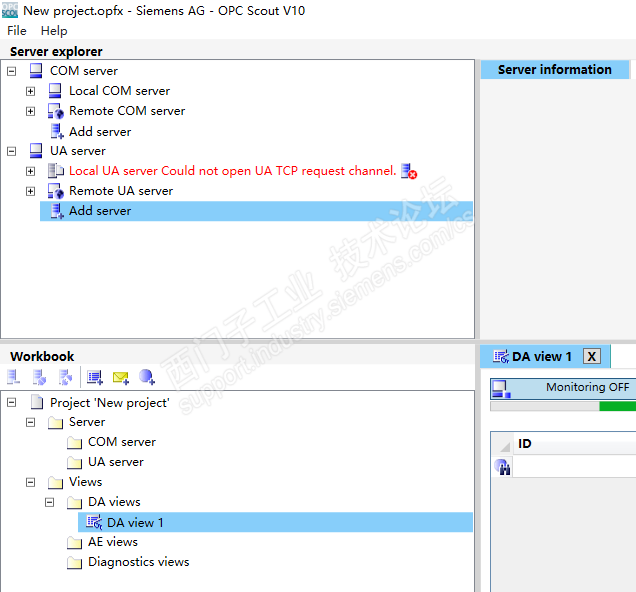The width and height of the screenshot is (636, 592).
Task: Select the COM server root label
Action: click(x=84, y=71)
